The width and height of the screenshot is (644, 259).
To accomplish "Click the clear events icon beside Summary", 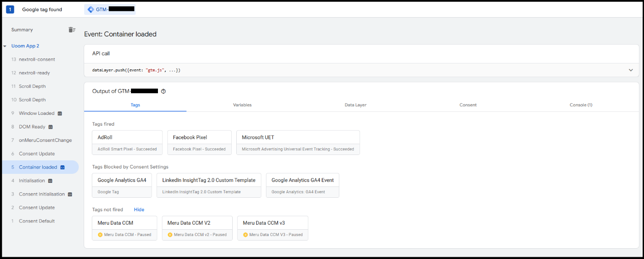I will pyautogui.click(x=72, y=30).
